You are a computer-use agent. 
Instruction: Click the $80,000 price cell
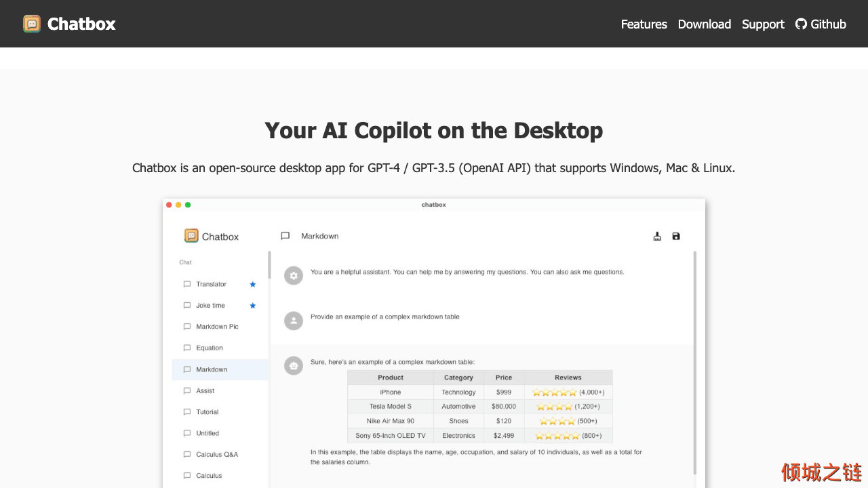(504, 407)
